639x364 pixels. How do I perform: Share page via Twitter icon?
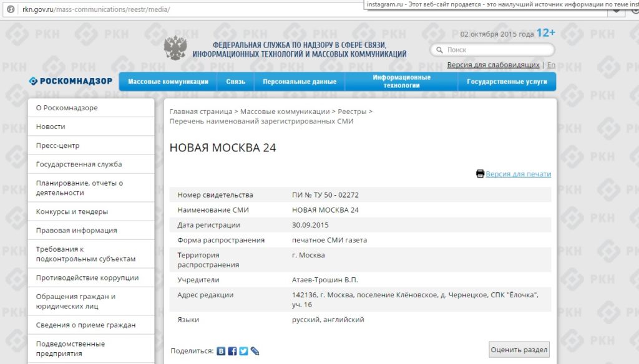coord(243,351)
